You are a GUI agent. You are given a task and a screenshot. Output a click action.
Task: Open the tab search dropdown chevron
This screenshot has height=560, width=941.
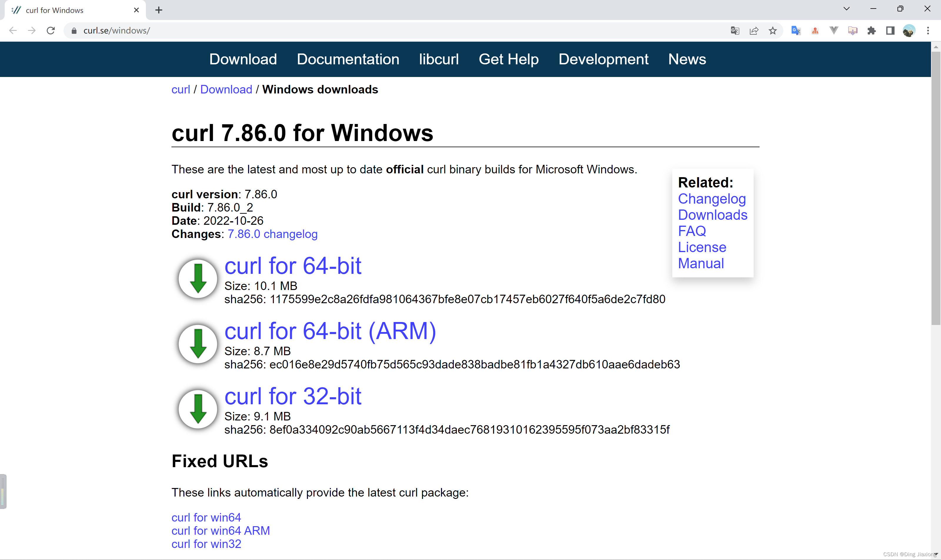pos(847,9)
